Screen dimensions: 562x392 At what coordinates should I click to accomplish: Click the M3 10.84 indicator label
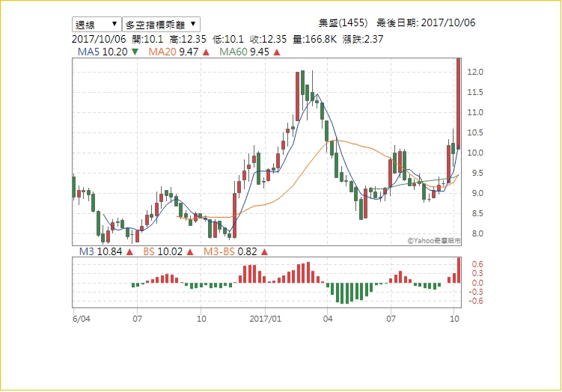click(101, 251)
